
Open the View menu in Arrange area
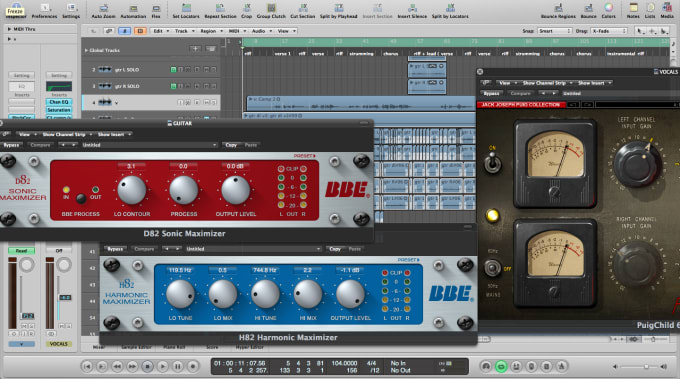286,31
